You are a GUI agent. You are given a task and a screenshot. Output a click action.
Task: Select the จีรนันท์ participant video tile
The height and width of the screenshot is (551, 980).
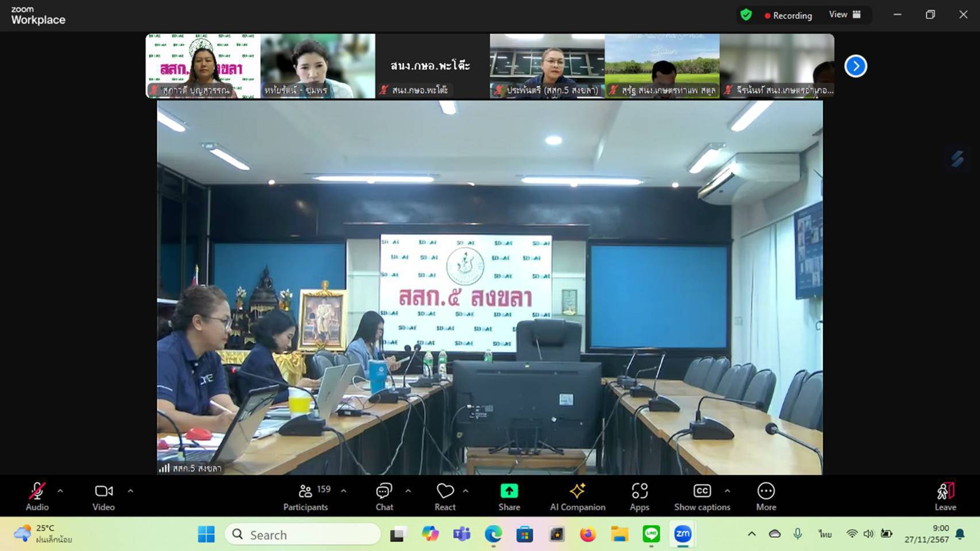(777, 66)
